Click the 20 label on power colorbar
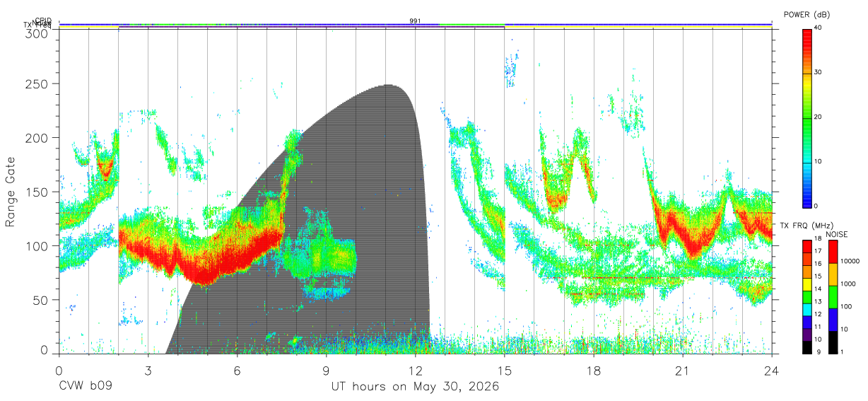 click(819, 117)
